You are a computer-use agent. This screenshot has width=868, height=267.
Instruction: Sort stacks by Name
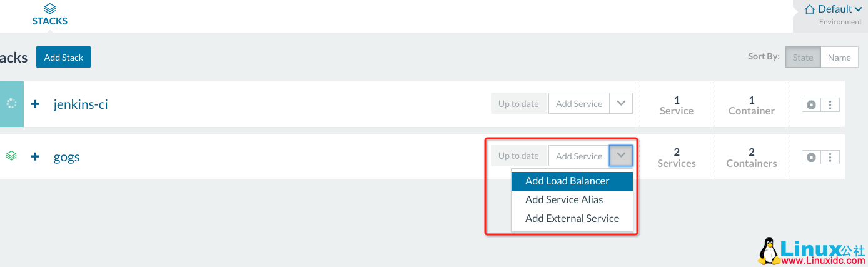[839, 57]
